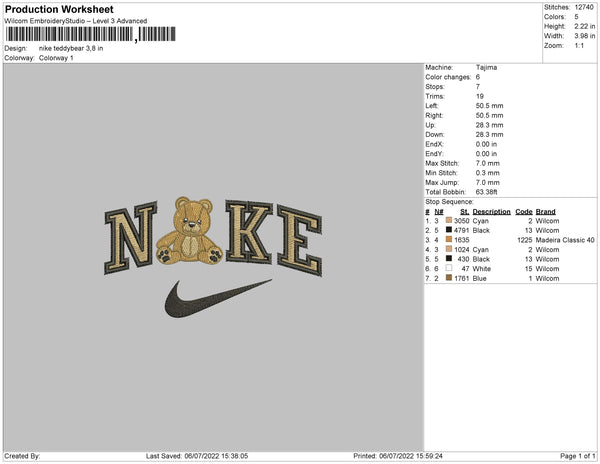Viewport: 600px width, 464px height.
Task: Click the Max Stitch value "7.0 mm"
Action: click(488, 163)
